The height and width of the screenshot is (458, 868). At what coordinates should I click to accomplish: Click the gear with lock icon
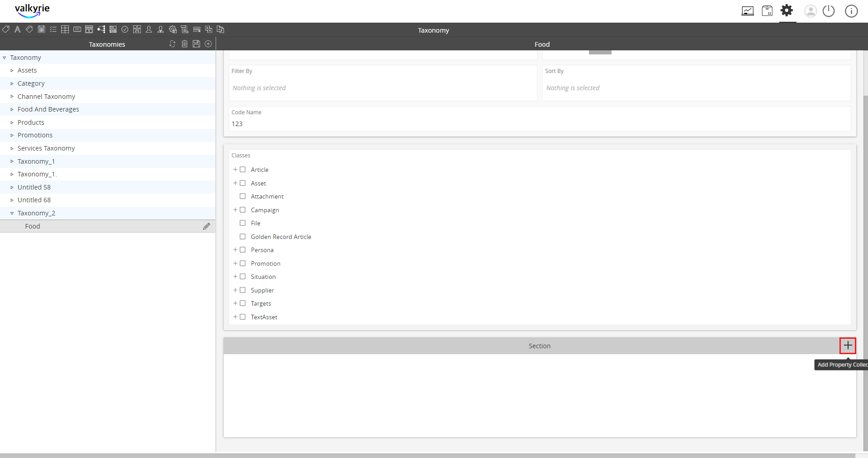(173, 29)
